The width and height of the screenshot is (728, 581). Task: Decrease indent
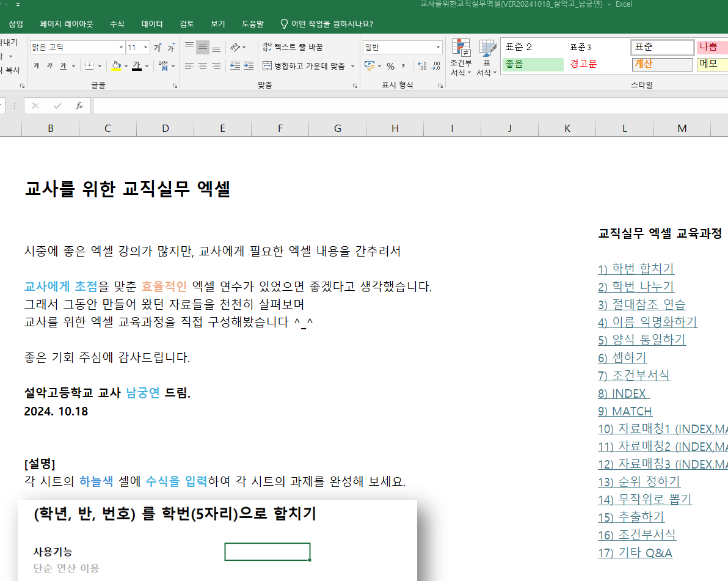(235, 66)
